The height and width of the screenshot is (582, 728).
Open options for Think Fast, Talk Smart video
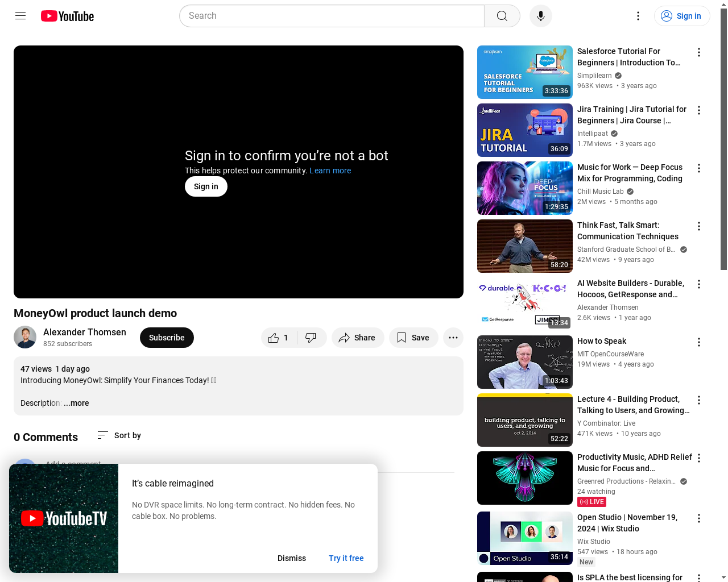[699, 226]
